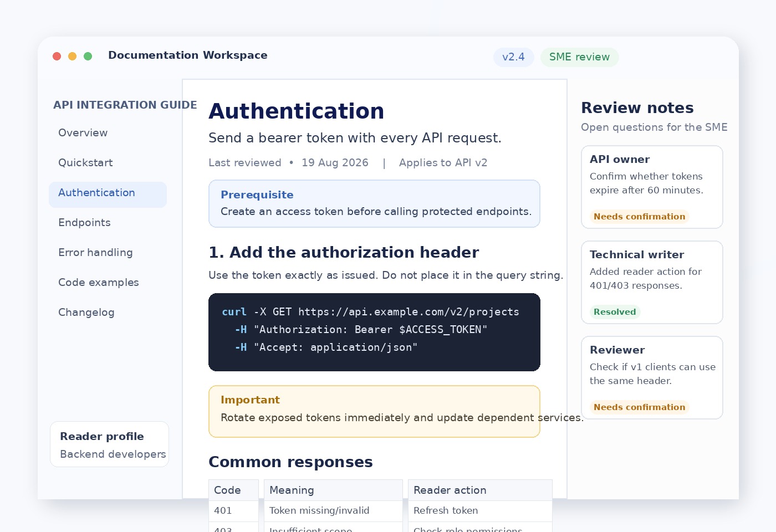Click the v2.4 version badge
This screenshot has height=532, width=776.
[x=513, y=57]
